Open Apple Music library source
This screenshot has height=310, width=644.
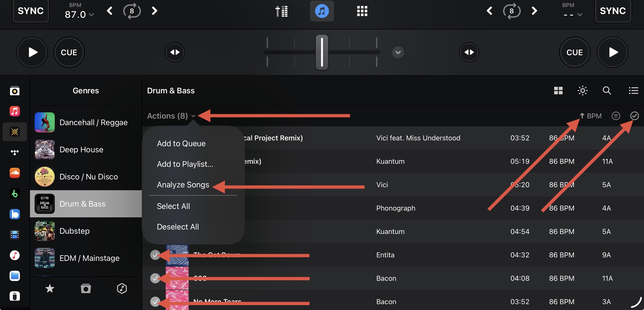15,111
